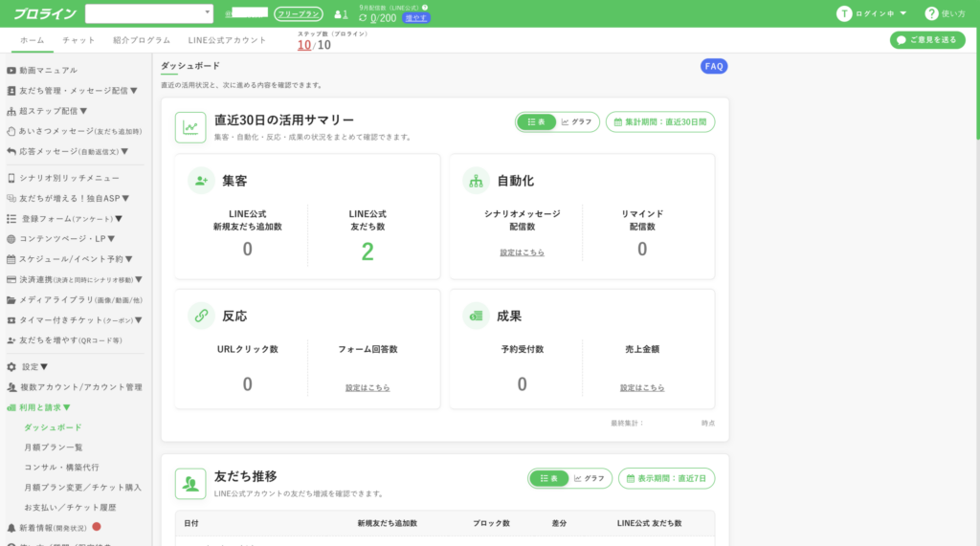Open 集計期間：直近30日間 period selector
980x546 pixels.
click(660, 121)
